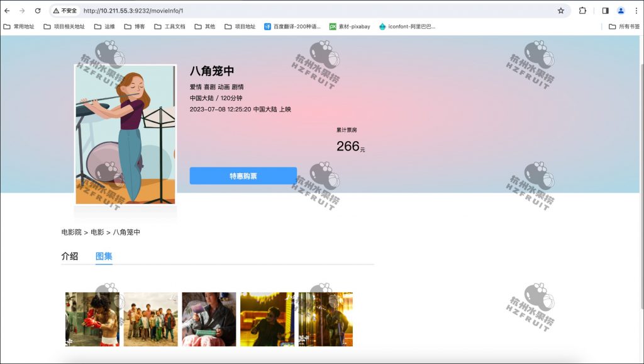Open the Chrome three-dot menu

pyautogui.click(x=635, y=11)
